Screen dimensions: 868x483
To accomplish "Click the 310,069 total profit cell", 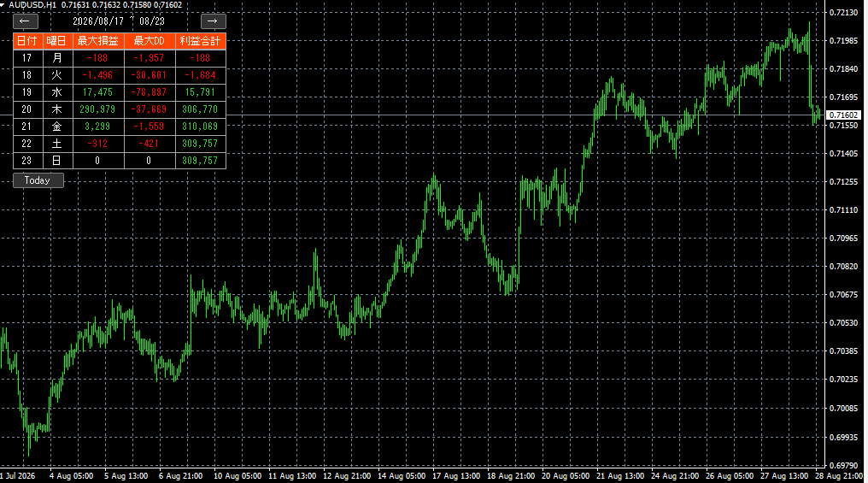I will coord(201,127).
